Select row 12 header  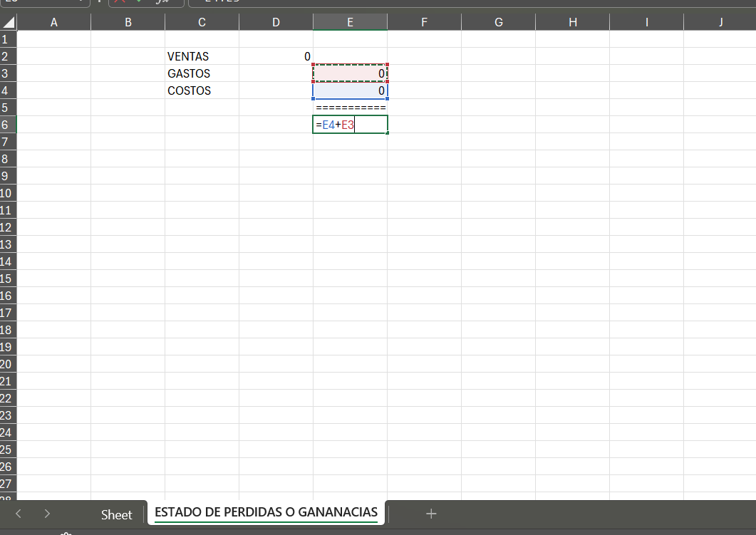pos(9,227)
